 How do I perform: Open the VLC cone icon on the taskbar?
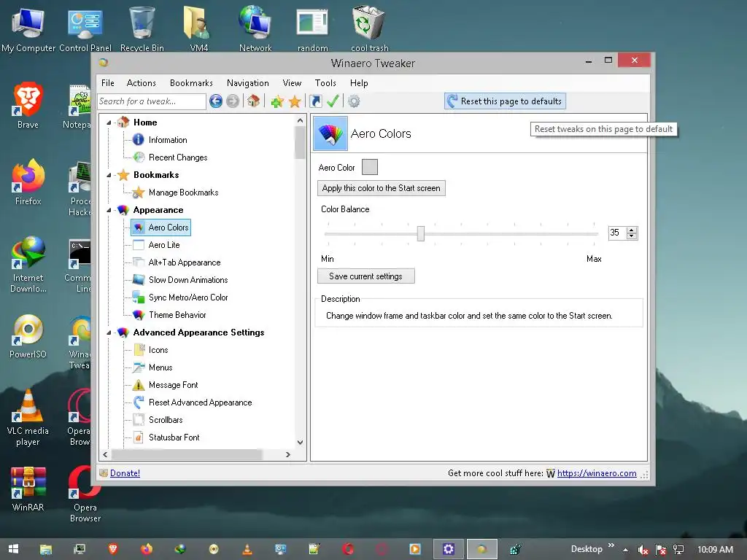click(x=247, y=549)
